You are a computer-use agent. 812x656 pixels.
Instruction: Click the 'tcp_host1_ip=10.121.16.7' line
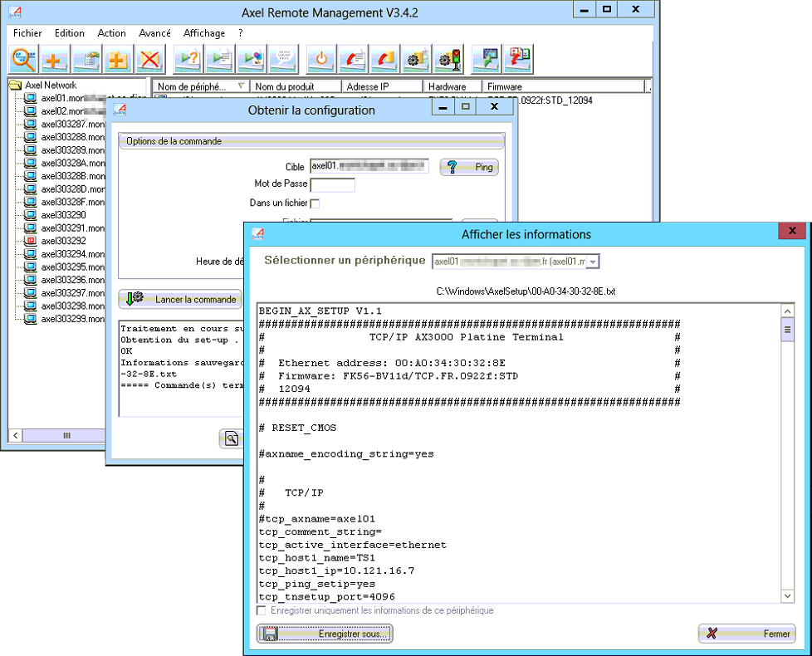pos(336,570)
